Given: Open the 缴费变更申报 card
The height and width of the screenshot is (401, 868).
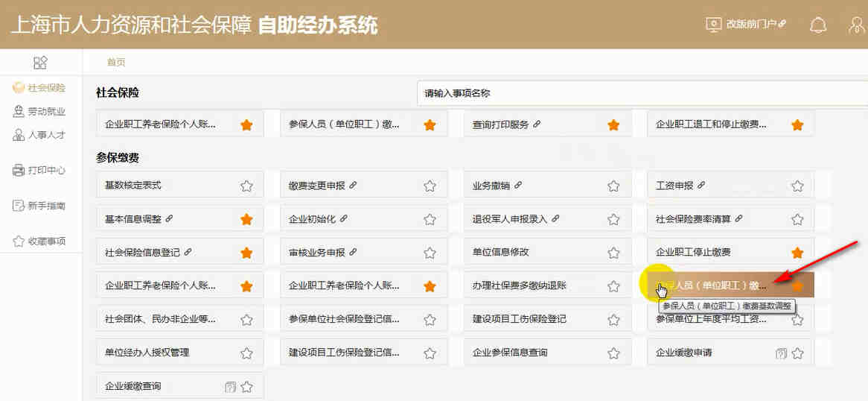Looking at the screenshot, I should click(x=364, y=186).
